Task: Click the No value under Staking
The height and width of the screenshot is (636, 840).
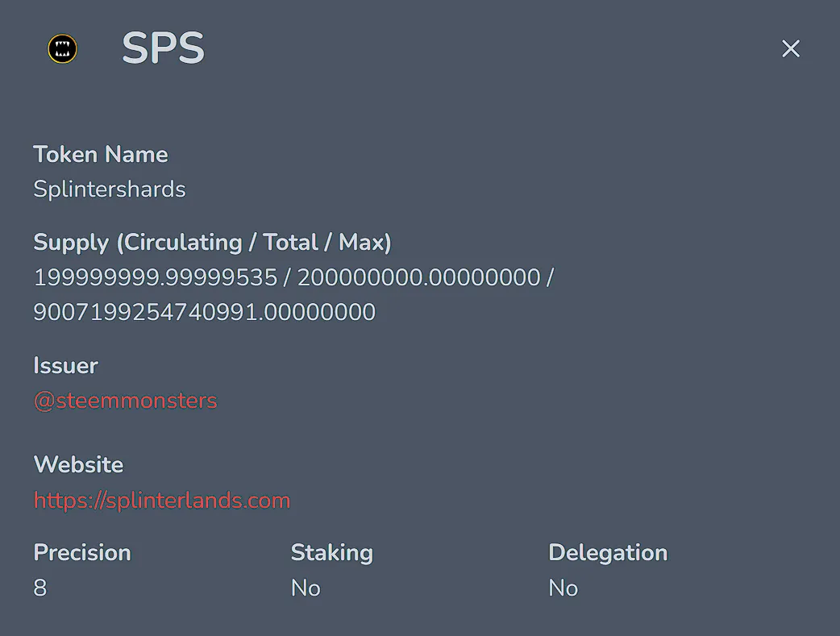Action: tap(306, 588)
